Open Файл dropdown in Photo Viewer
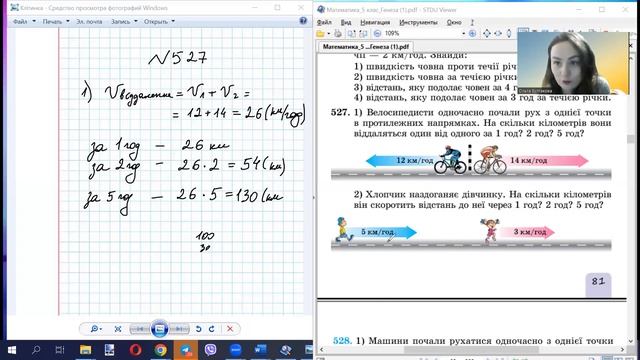This screenshot has width=640, height=360. click(x=24, y=21)
